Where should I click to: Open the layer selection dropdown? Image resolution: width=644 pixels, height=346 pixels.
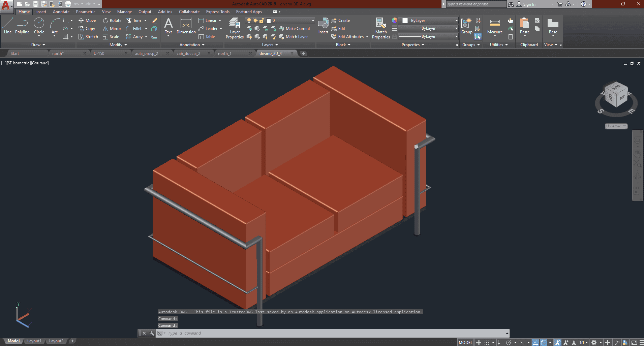coord(313,21)
